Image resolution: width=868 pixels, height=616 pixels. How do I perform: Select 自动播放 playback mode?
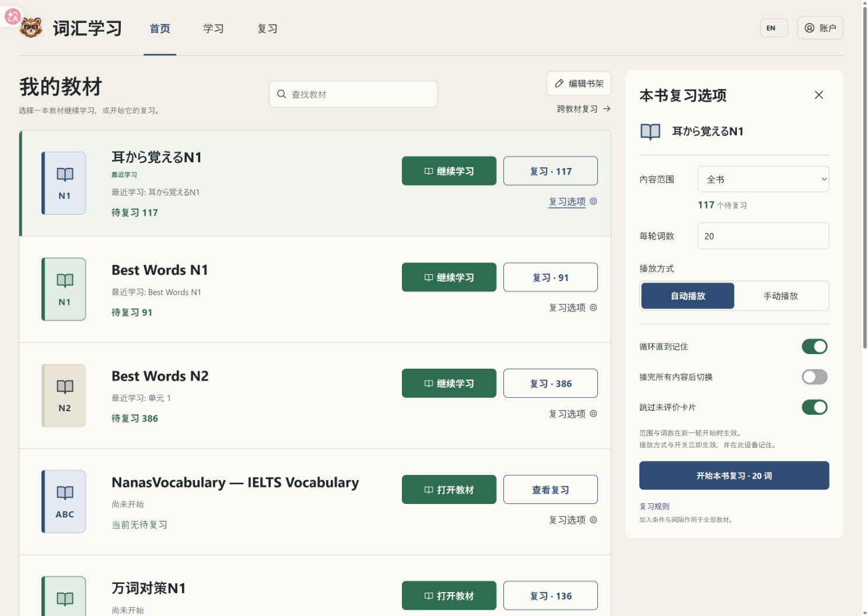pos(688,296)
